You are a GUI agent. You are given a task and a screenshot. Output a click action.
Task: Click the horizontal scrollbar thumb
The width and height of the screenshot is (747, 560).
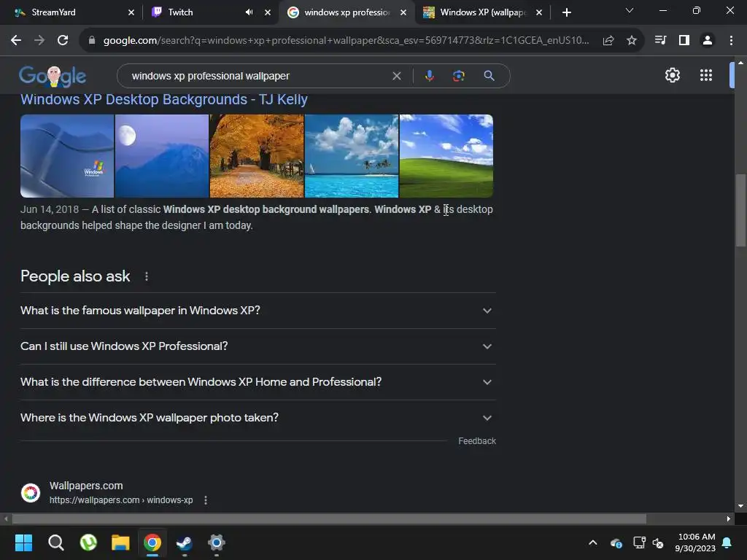[x=329, y=518]
